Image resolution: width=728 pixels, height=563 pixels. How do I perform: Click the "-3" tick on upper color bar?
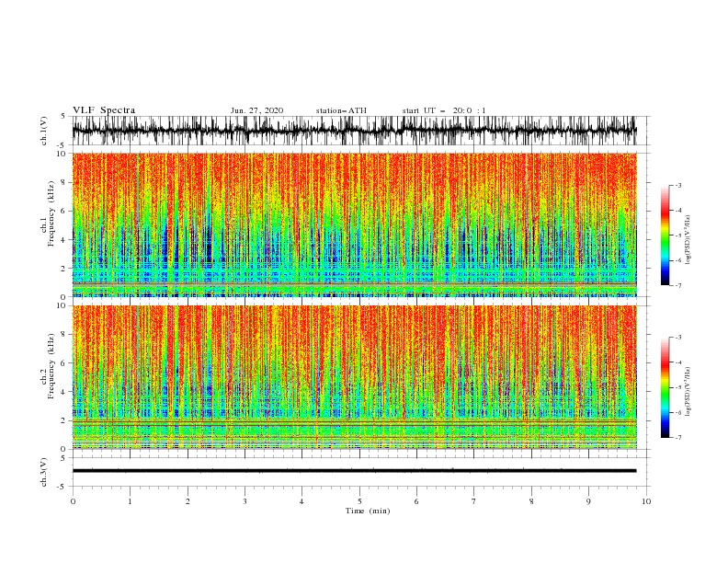[678, 185]
